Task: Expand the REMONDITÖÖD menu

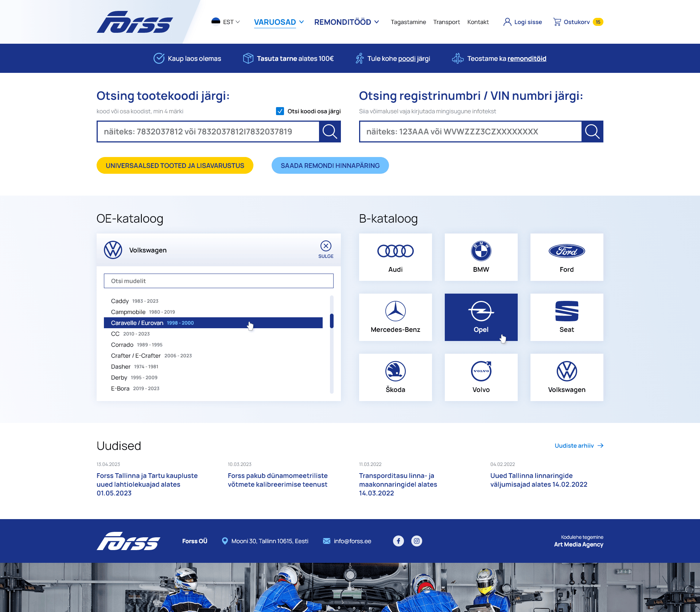Action: [346, 22]
